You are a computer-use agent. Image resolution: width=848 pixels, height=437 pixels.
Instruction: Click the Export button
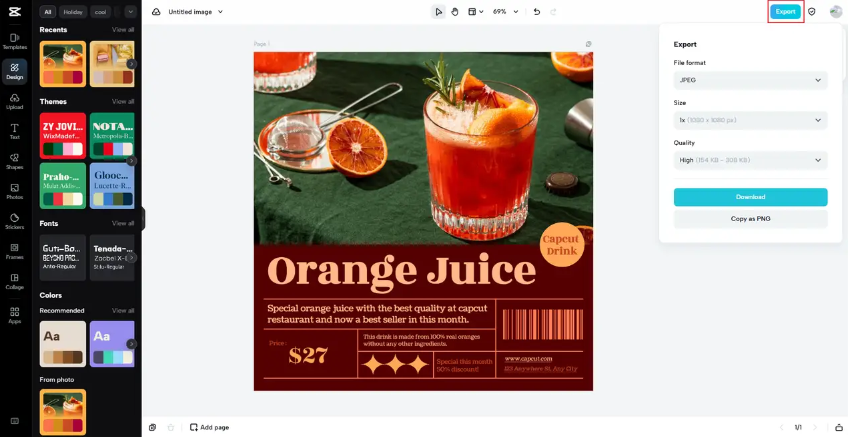[785, 12]
